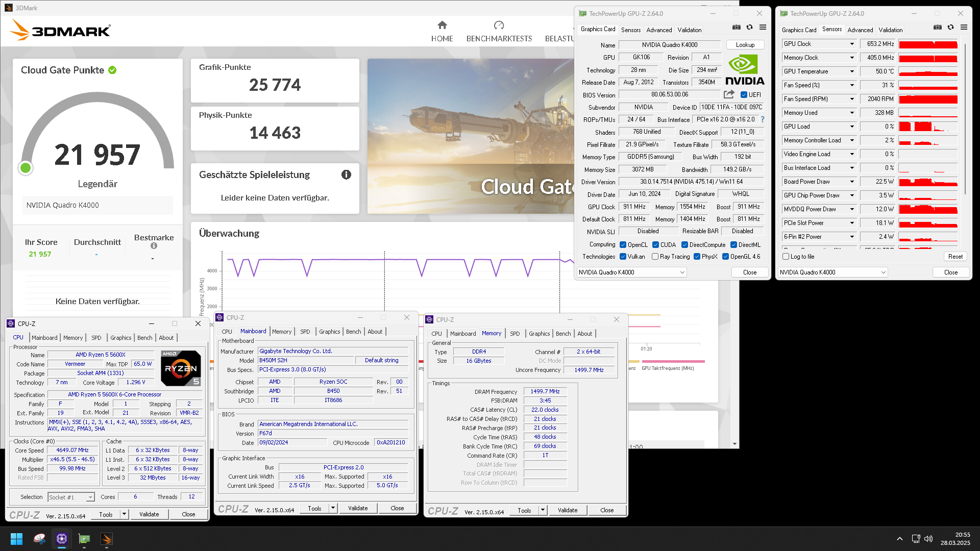Enable the Ray Tracing checkbox

click(655, 257)
